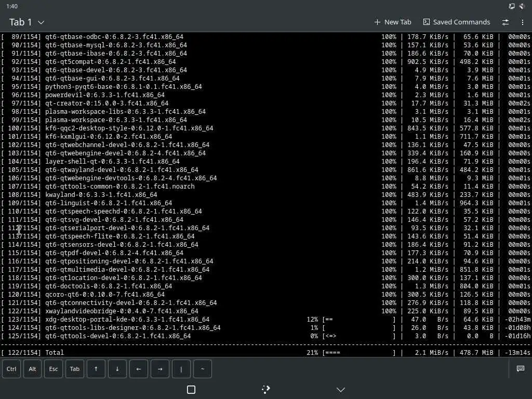Open the task switcher square icon

tap(191, 390)
